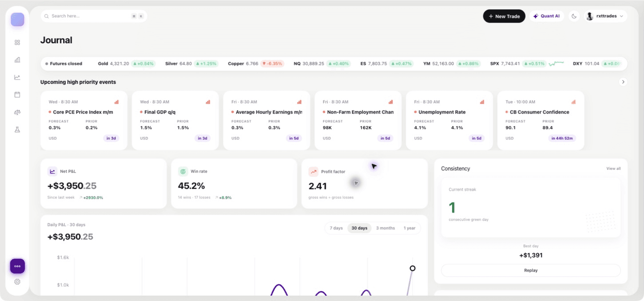This screenshot has width=644, height=301.
Task: Open the Average Hourly Earnings event
Action: (x=266, y=121)
